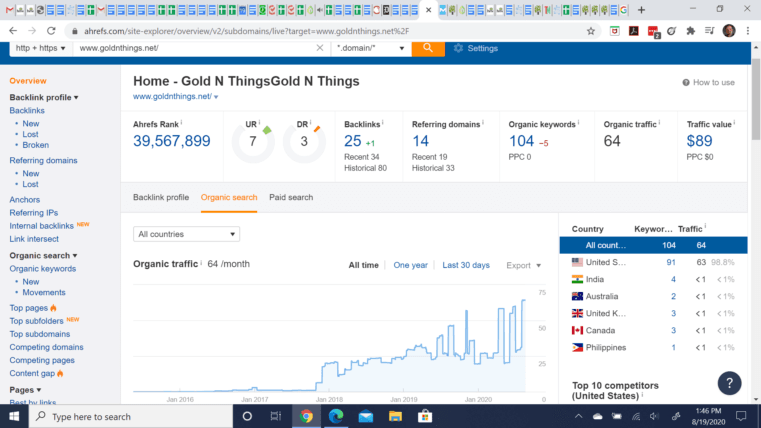Open Settings gear in Ahrefs bar
This screenshot has width=761, height=428.
tap(476, 48)
